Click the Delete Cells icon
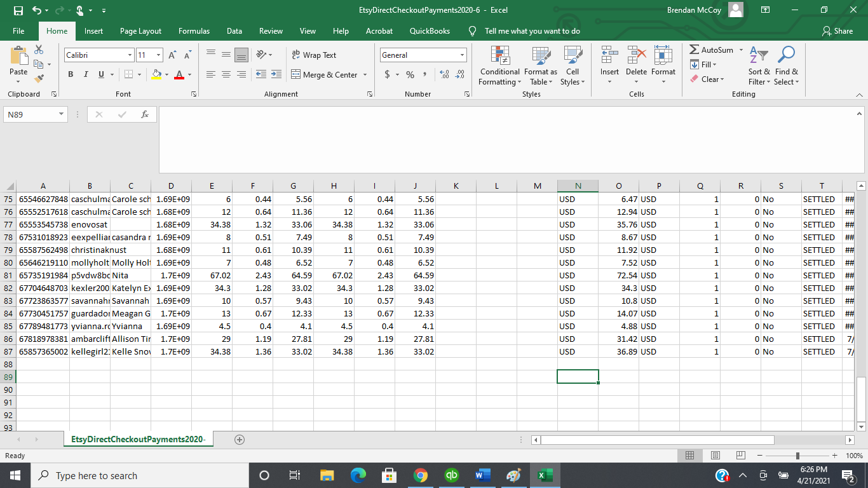Screen dimensions: 868x488 click(x=636, y=56)
